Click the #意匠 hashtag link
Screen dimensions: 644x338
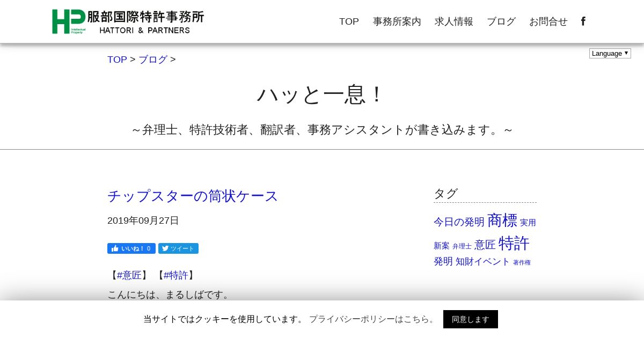point(129,275)
